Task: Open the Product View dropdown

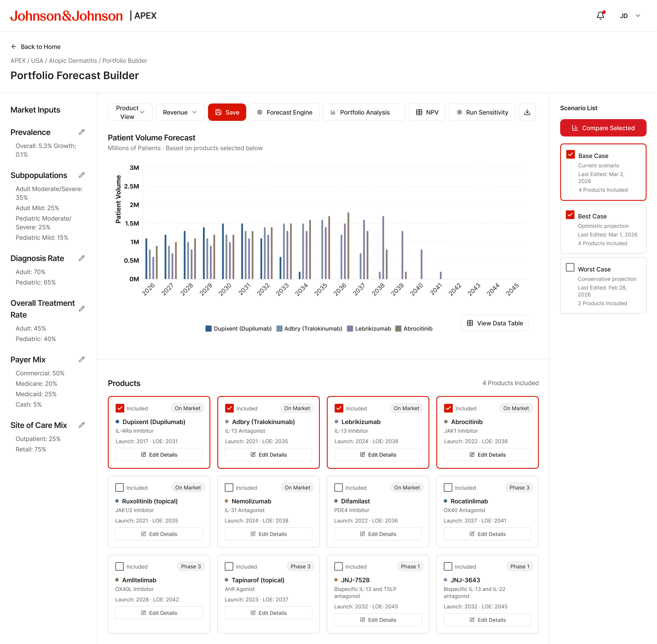Action: [130, 112]
